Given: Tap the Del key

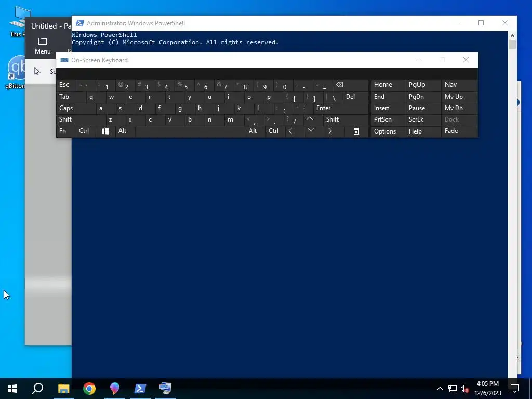Looking at the screenshot, I should tap(355, 97).
